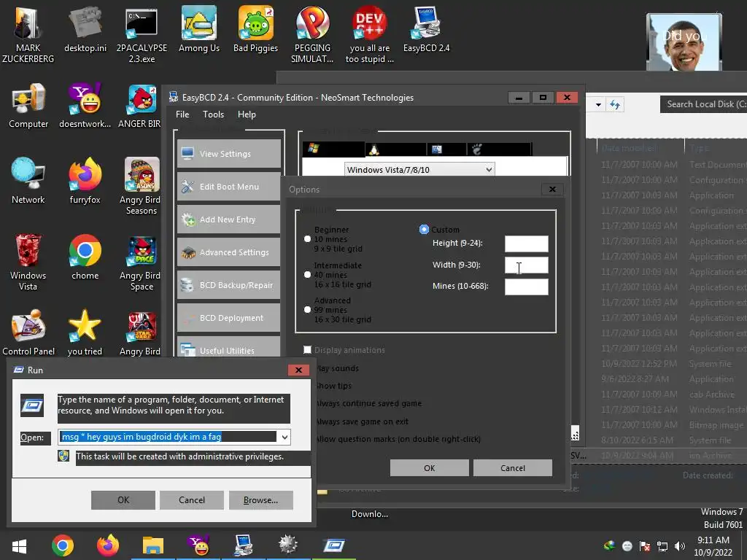Click the Minesweeper mine taskbar icon

(x=288, y=545)
